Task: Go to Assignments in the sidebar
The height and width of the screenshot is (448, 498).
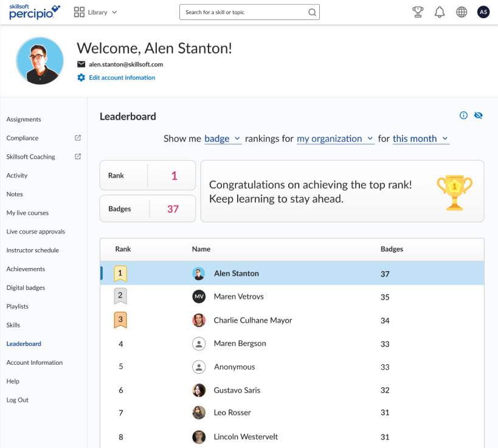Action: tap(24, 119)
